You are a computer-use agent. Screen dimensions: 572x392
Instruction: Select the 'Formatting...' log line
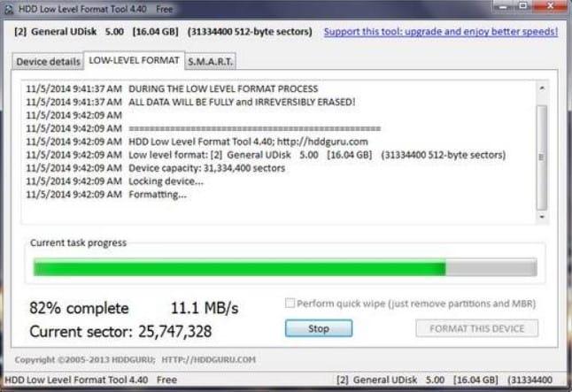tap(158, 195)
